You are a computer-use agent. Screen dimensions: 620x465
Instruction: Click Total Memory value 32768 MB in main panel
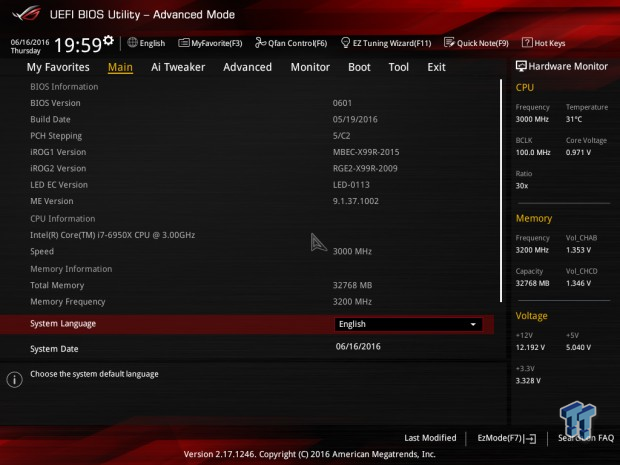click(352, 285)
